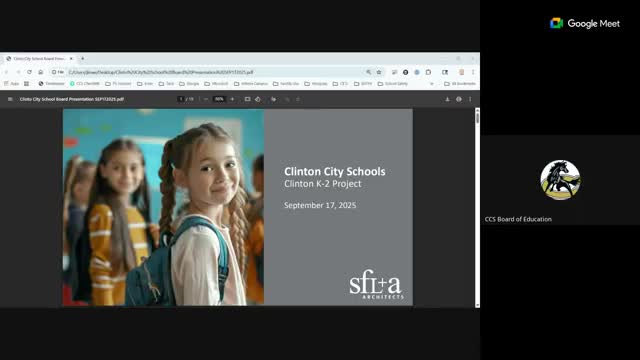The width and height of the screenshot is (640, 360).
Task: Click the PDF zoom out minus button
Action: point(206,99)
